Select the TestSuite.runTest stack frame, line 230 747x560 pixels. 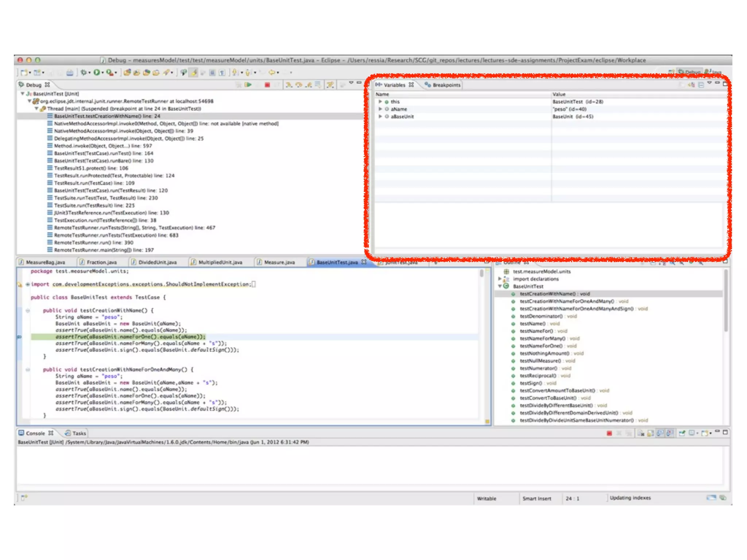pyautogui.click(x=106, y=198)
